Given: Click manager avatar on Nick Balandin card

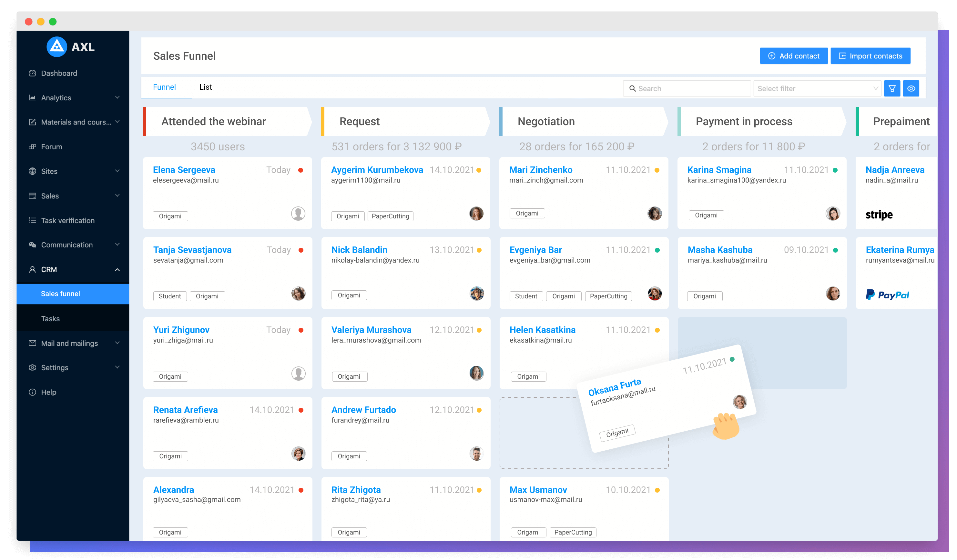Looking at the screenshot, I should [477, 294].
